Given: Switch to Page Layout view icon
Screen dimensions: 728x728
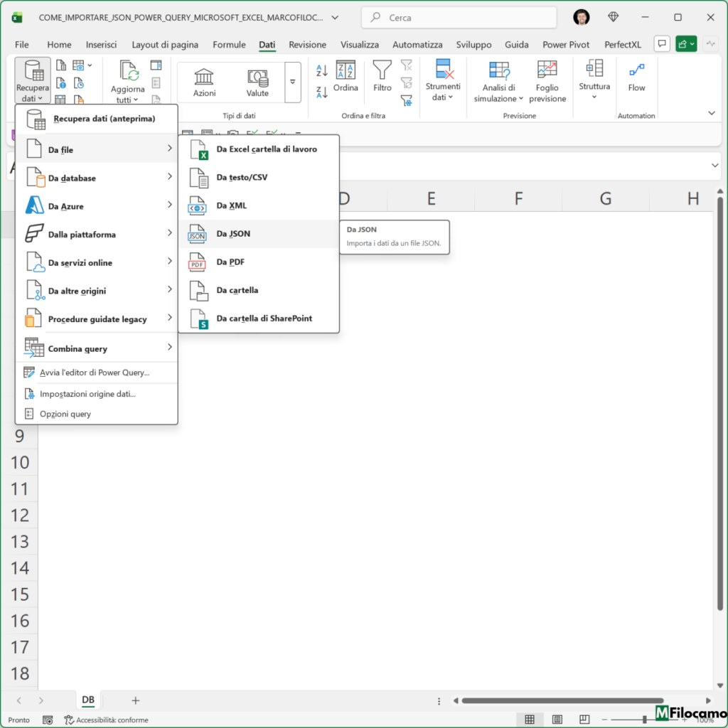Looking at the screenshot, I should coord(557,719).
